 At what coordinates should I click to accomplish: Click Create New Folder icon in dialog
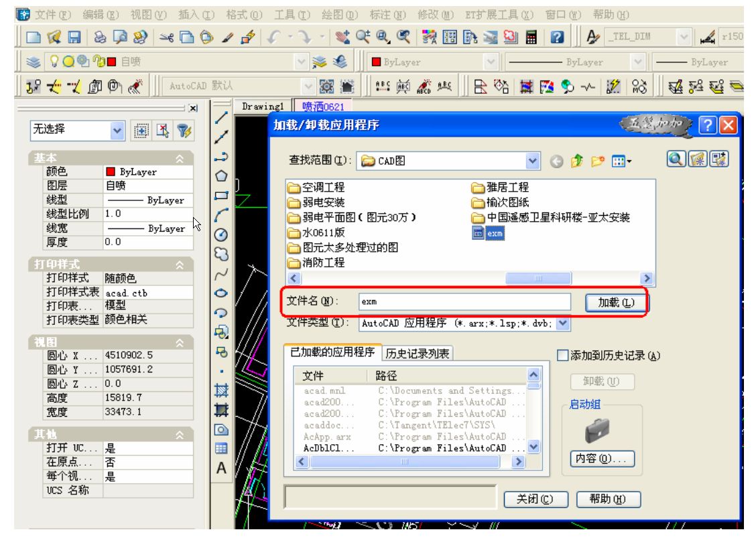point(597,161)
